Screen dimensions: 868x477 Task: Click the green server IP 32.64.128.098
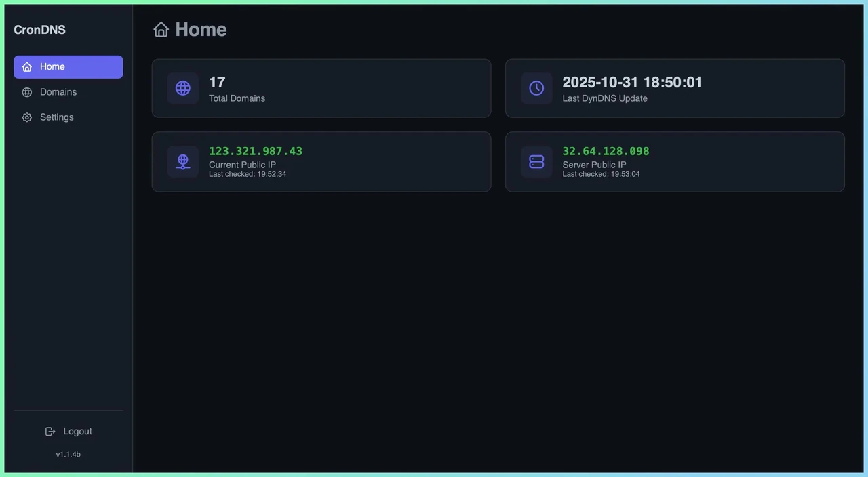[606, 151]
